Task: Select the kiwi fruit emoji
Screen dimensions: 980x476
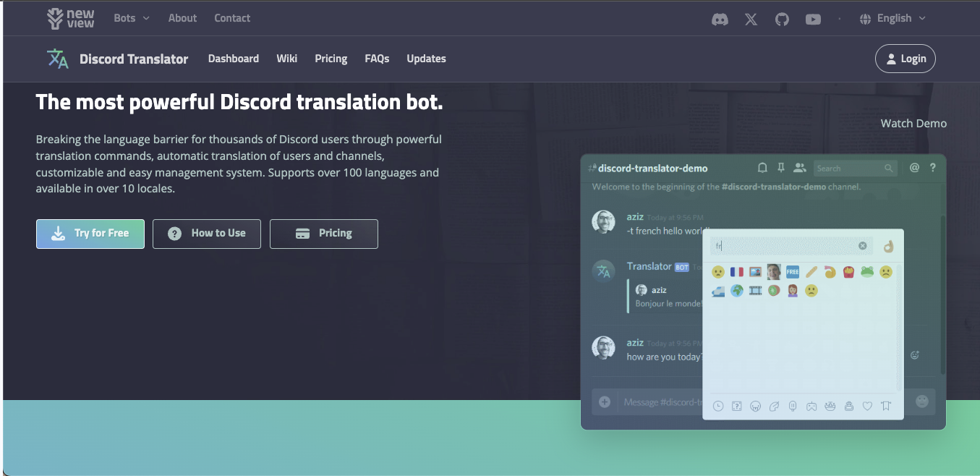Action: (774, 291)
